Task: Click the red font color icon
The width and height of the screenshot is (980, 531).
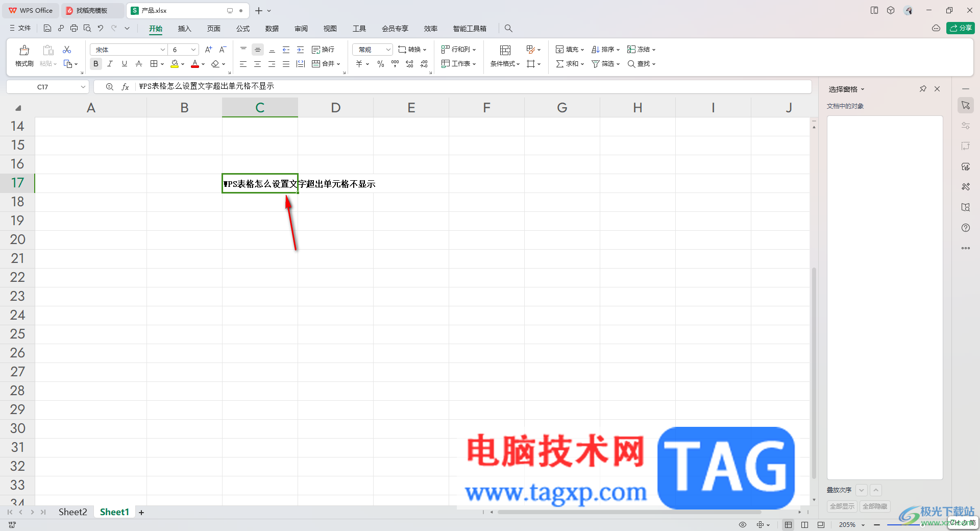Action: point(195,64)
